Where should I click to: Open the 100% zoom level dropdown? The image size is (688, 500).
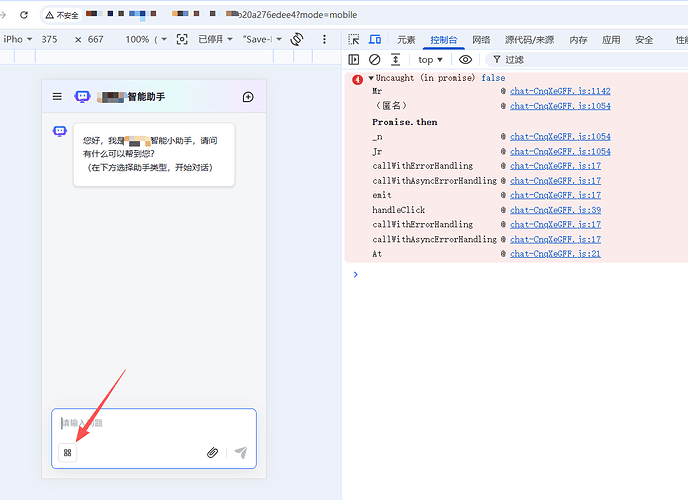coord(146,39)
